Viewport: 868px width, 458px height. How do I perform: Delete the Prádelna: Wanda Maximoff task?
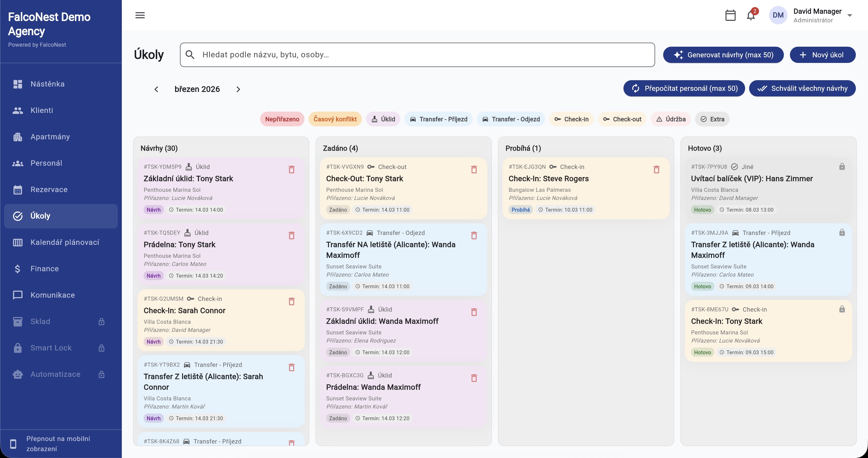click(x=474, y=378)
